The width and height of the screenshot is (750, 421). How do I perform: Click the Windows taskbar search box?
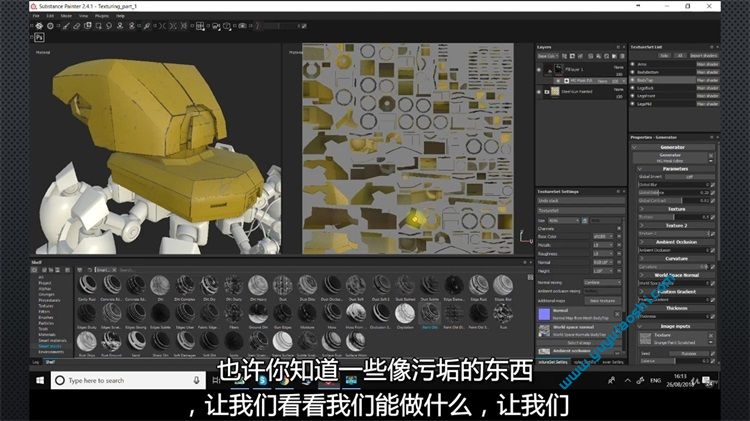[x=128, y=380]
